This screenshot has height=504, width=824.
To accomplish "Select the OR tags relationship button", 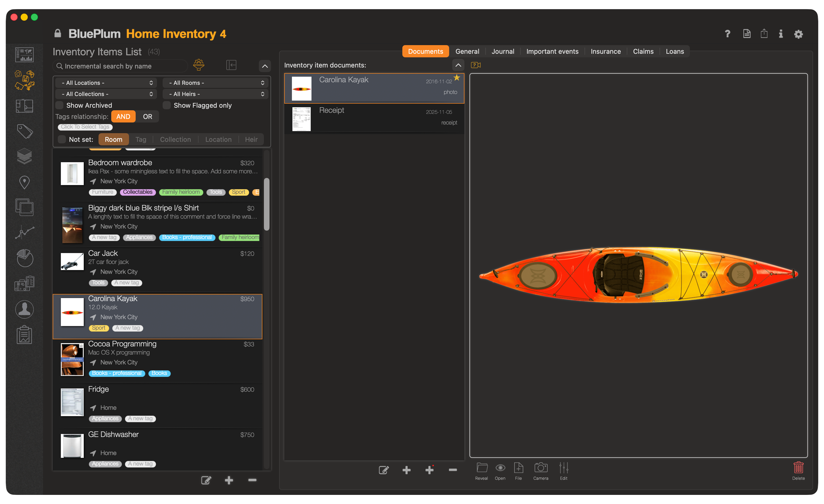I will point(147,116).
